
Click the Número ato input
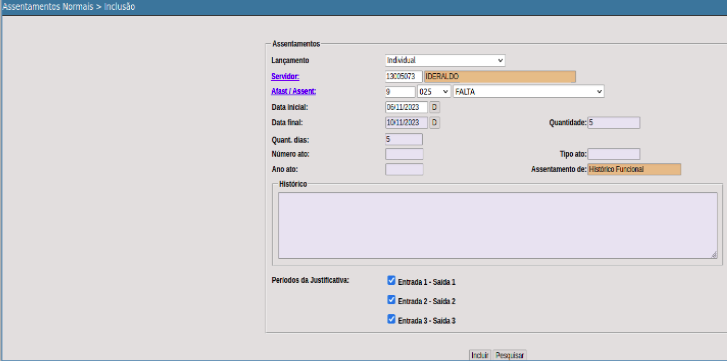404,154
